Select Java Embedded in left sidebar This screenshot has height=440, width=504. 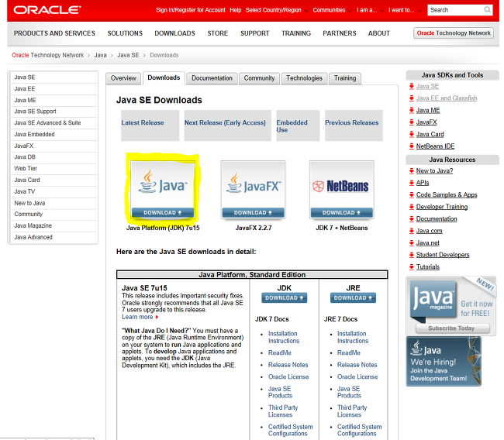[x=54, y=134]
